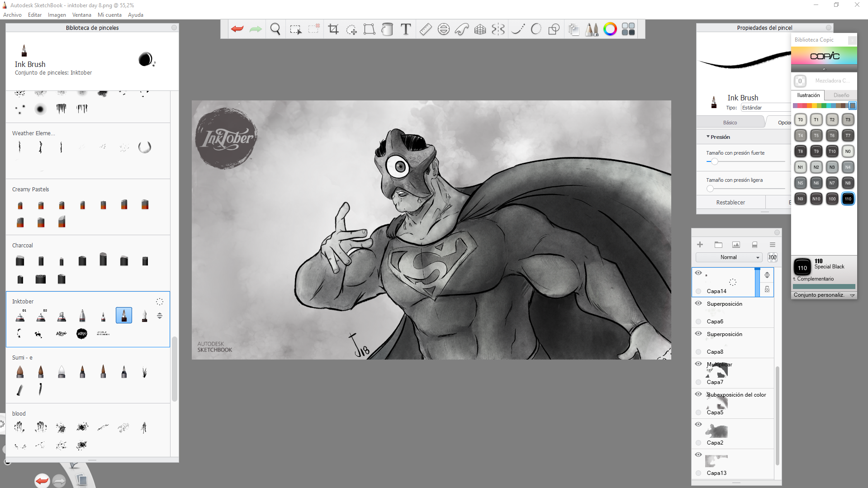Select the Capa7 layer thumbnail
Screen dimensions: 868x488
(x=717, y=371)
